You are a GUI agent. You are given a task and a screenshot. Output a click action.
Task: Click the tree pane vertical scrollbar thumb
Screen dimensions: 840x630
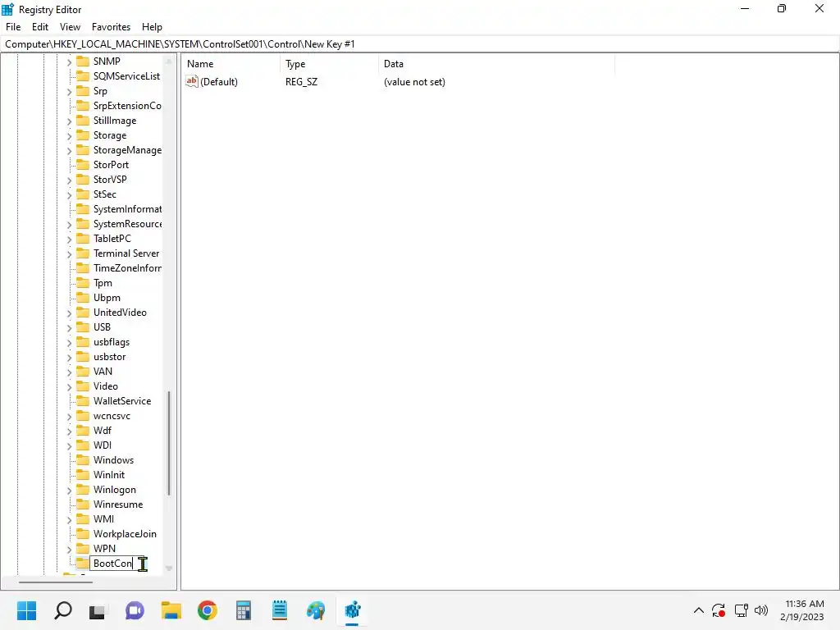click(169, 444)
